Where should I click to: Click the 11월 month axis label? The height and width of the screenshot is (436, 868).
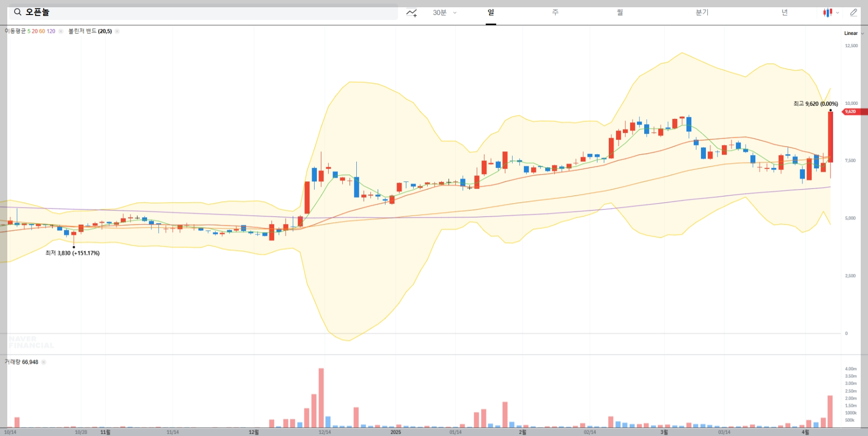click(x=105, y=432)
